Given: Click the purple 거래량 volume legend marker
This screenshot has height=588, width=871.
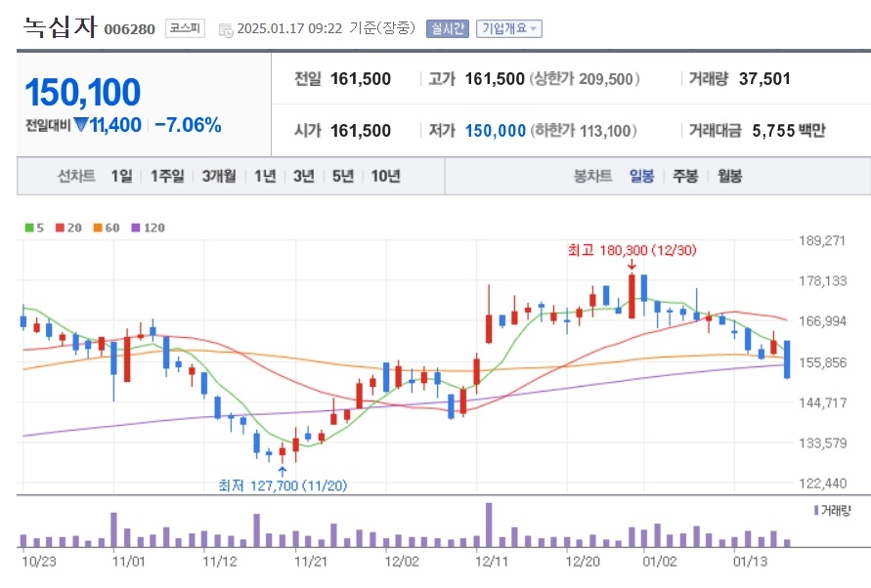Looking at the screenshot, I should [816, 510].
